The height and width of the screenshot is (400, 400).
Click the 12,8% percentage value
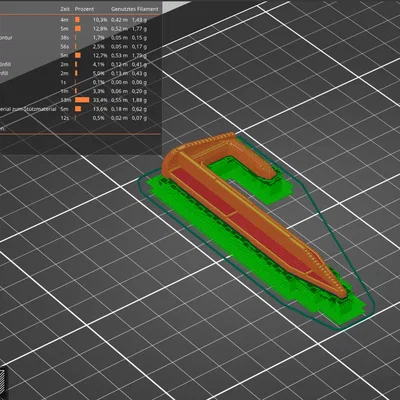tap(100, 29)
